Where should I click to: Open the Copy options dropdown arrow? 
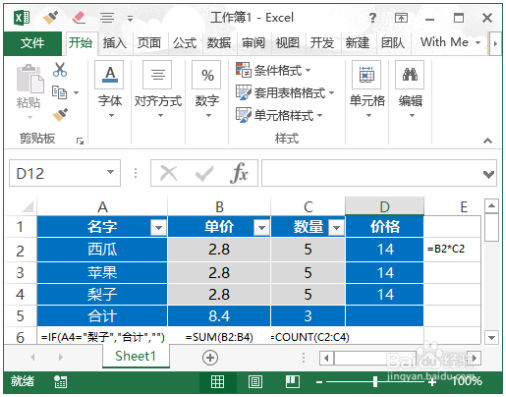click(x=76, y=92)
